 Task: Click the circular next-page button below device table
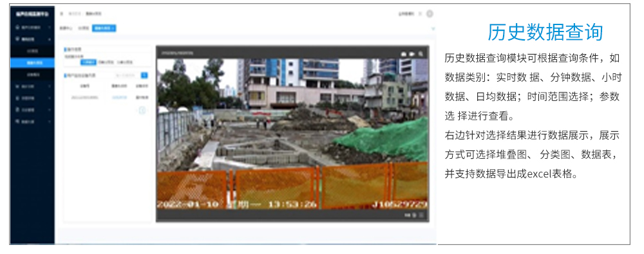(x=142, y=111)
